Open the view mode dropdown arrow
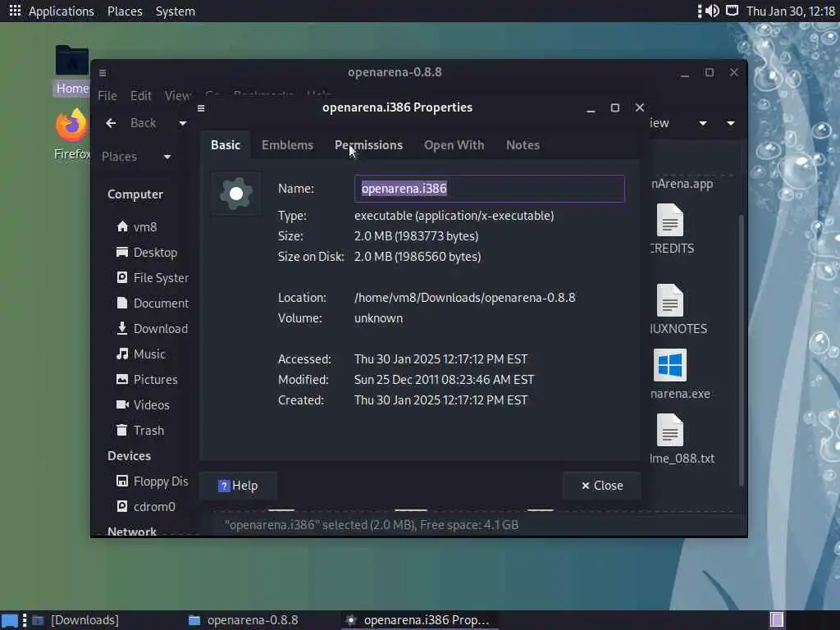The width and height of the screenshot is (840, 630). [x=703, y=123]
